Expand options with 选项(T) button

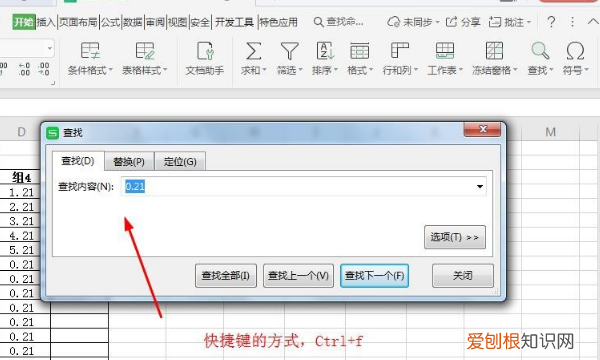tap(455, 237)
